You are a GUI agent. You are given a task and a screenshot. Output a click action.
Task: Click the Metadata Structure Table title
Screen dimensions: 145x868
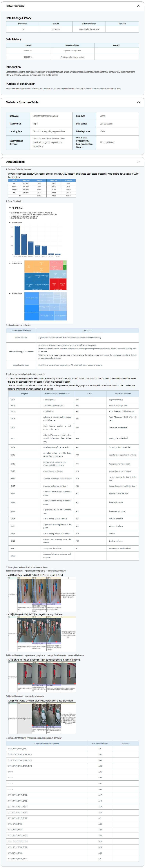pyautogui.click(x=22, y=102)
